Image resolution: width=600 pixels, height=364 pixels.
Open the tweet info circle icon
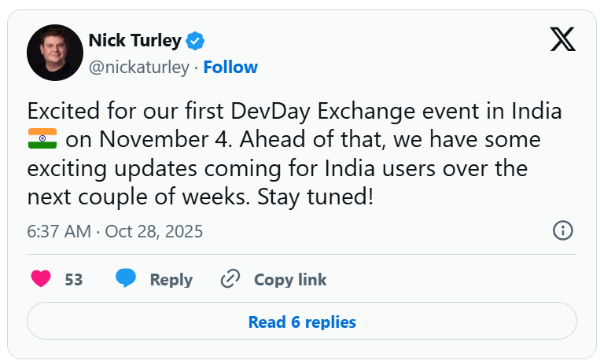pyautogui.click(x=563, y=230)
